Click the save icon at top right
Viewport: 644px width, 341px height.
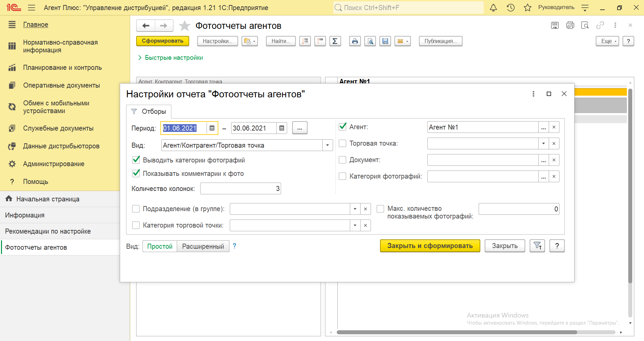(555, 25)
